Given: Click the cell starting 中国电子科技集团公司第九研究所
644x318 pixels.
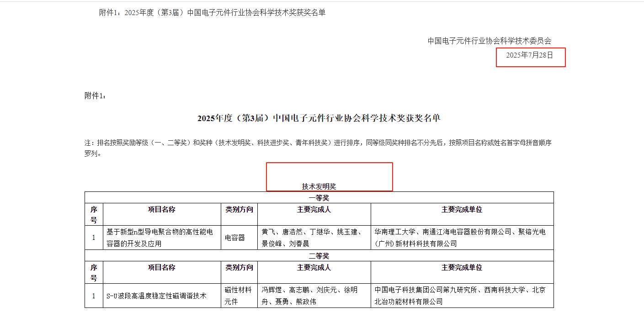Looking at the screenshot, I should coord(462,296).
